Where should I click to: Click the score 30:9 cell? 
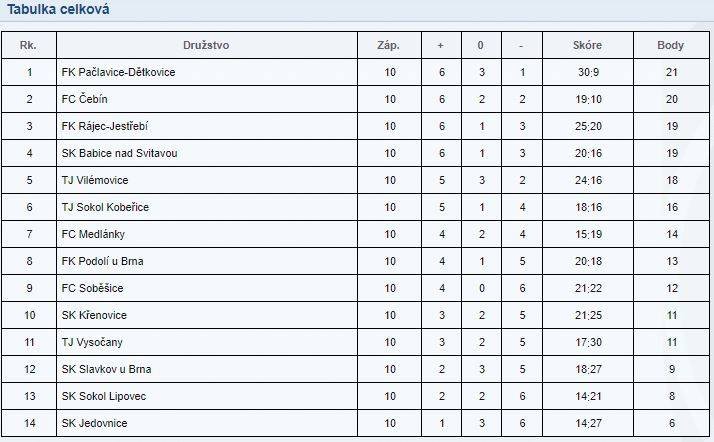tap(588, 72)
